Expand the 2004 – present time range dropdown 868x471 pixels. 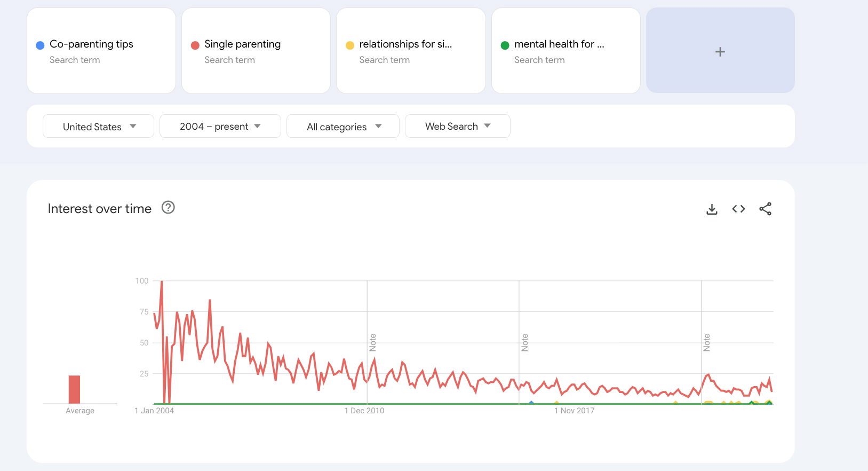220,127
